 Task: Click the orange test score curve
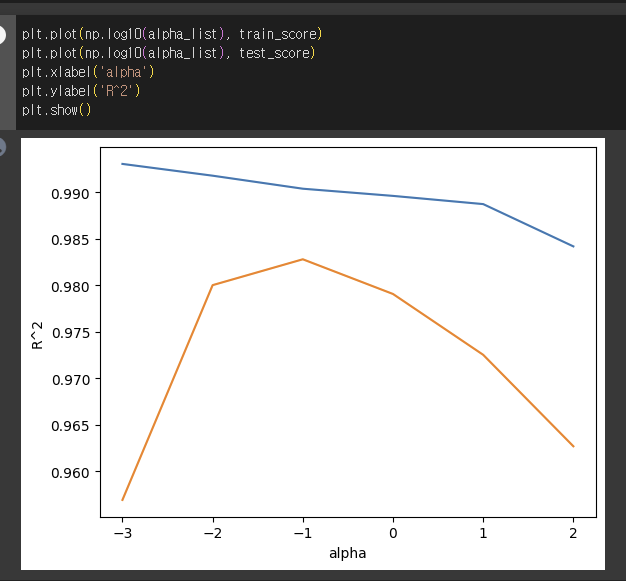pos(303,260)
